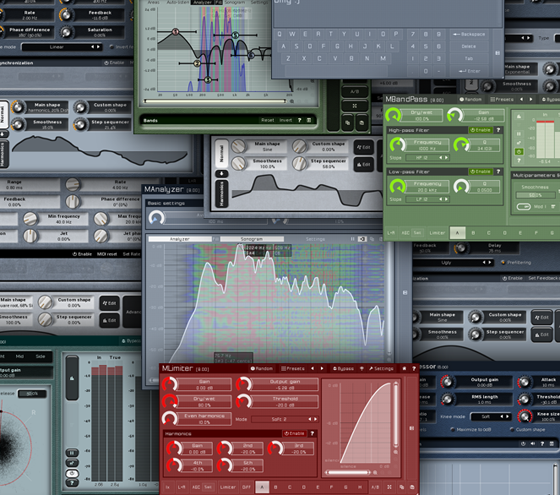Go to previous preset in MBandPass
560x495 pixels.
521,99
